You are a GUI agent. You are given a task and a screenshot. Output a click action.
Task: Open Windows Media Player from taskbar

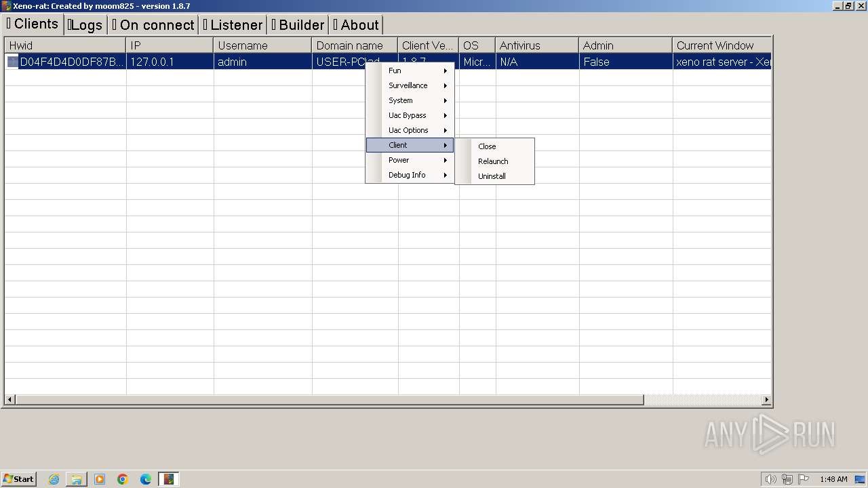(x=100, y=479)
